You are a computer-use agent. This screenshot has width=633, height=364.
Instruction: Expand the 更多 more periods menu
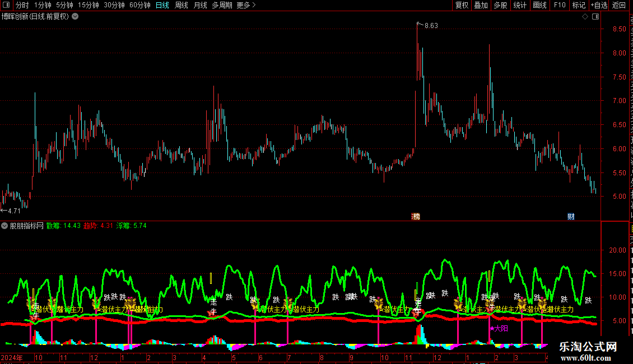point(246,5)
